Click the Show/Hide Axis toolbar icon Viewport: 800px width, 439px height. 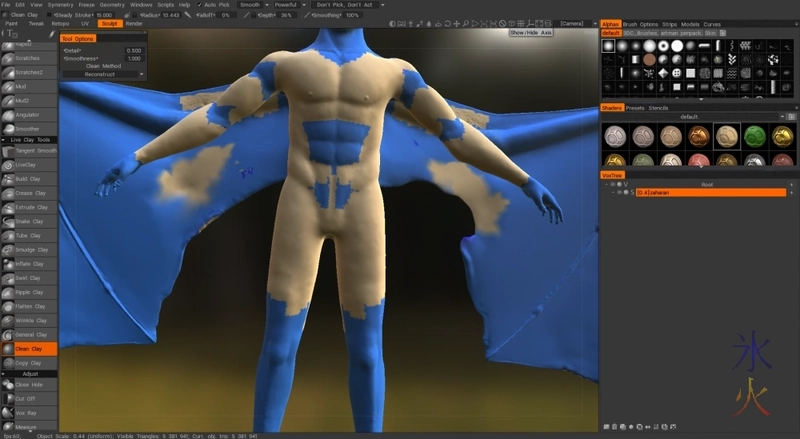click(x=531, y=23)
